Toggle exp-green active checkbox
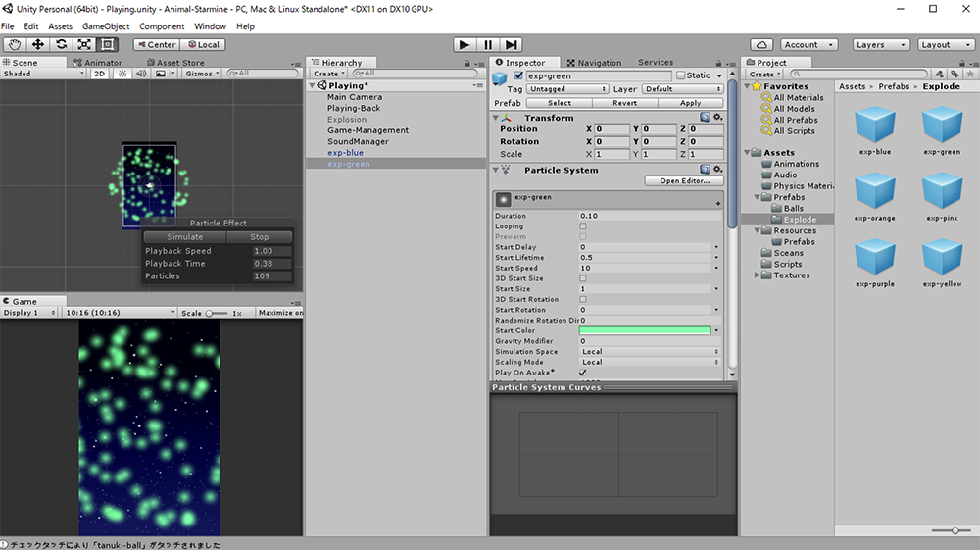The height and width of the screenshot is (550, 980). 518,75
